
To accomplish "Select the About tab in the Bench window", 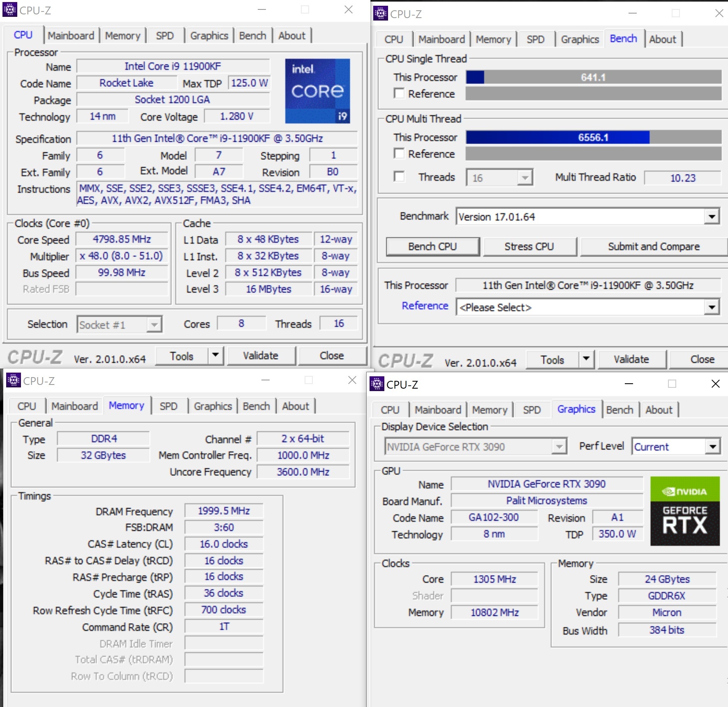I will click(663, 39).
